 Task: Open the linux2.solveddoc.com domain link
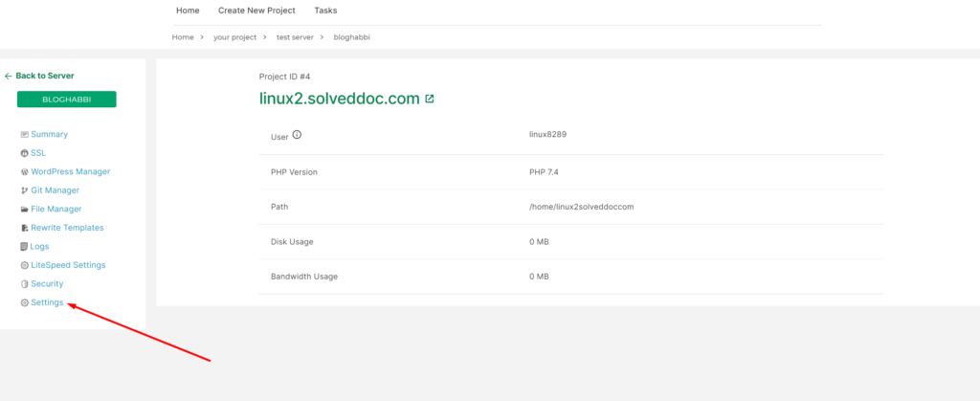[340, 99]
